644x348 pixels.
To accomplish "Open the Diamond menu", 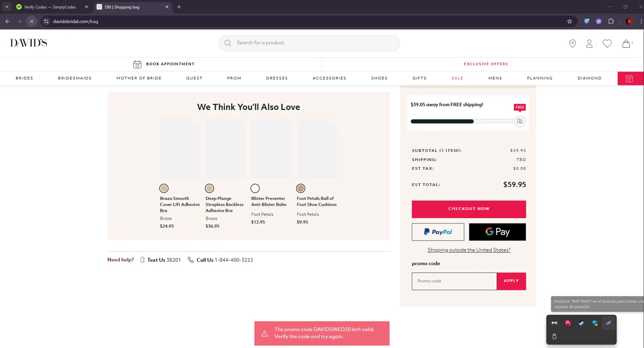I will [x=589, y=78].
